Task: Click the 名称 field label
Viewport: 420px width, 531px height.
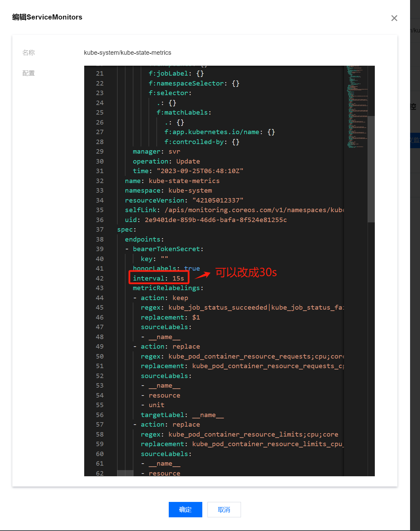Action: pyautogui.click(x=29, y=53)
